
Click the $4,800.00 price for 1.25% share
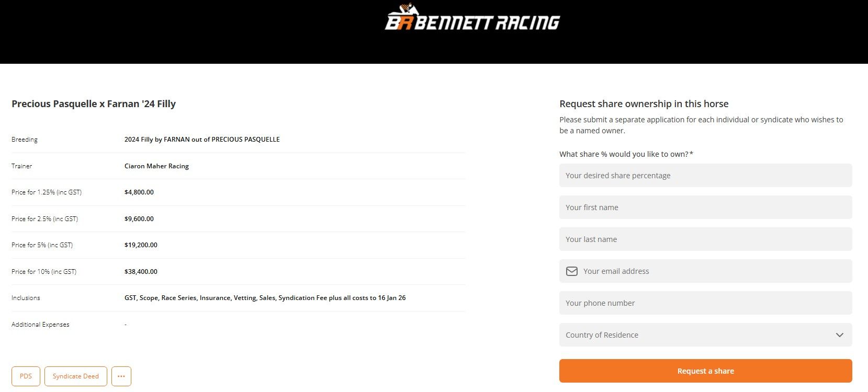coord(139,192)
